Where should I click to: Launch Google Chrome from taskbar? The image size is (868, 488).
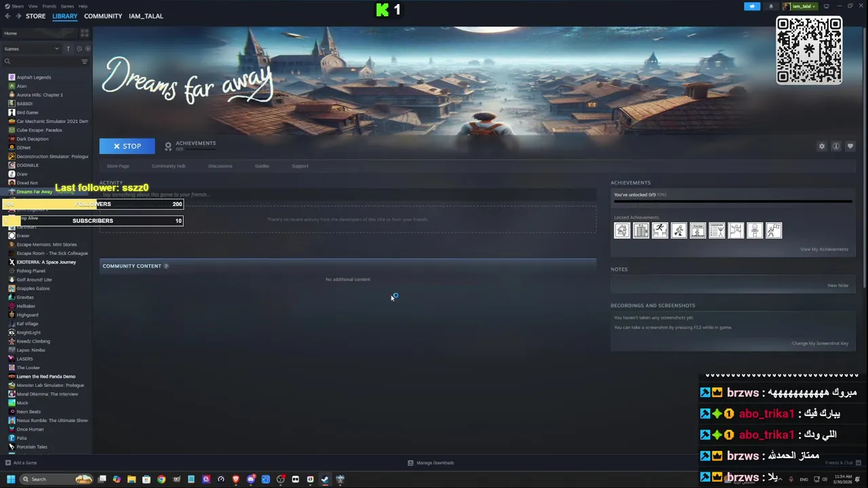click(161, 479)
